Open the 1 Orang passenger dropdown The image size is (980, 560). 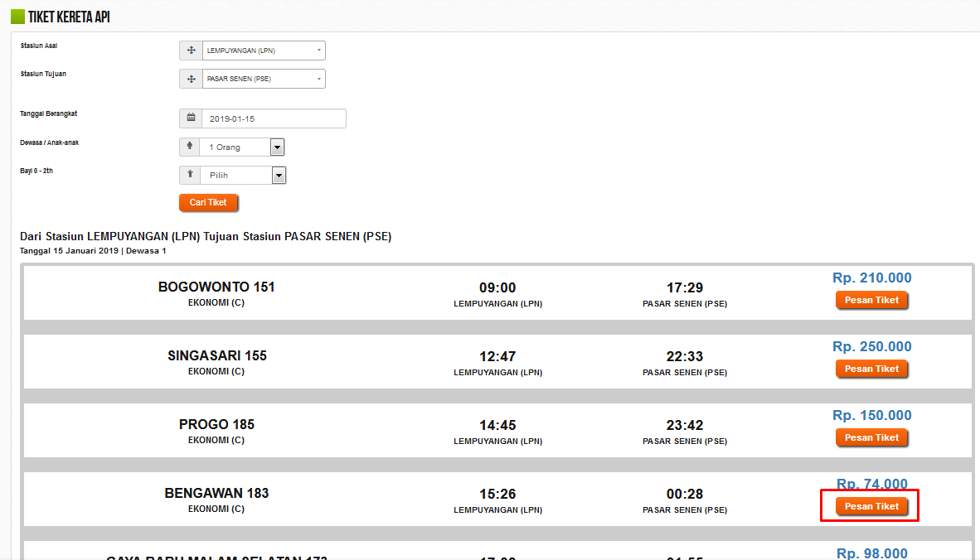pyautogui.click(x=242, y=147)
